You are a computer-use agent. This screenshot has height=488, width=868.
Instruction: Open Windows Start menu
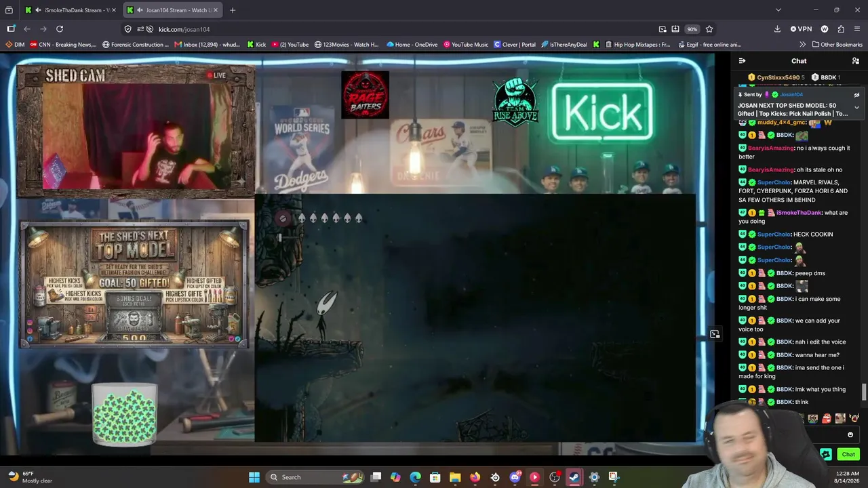coord(254,477)
